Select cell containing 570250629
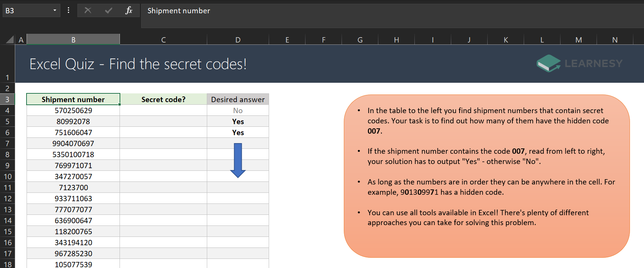Image resolution: width=644 pixels, height=268 pixels. pyautogui.click(x=73, y=110)
